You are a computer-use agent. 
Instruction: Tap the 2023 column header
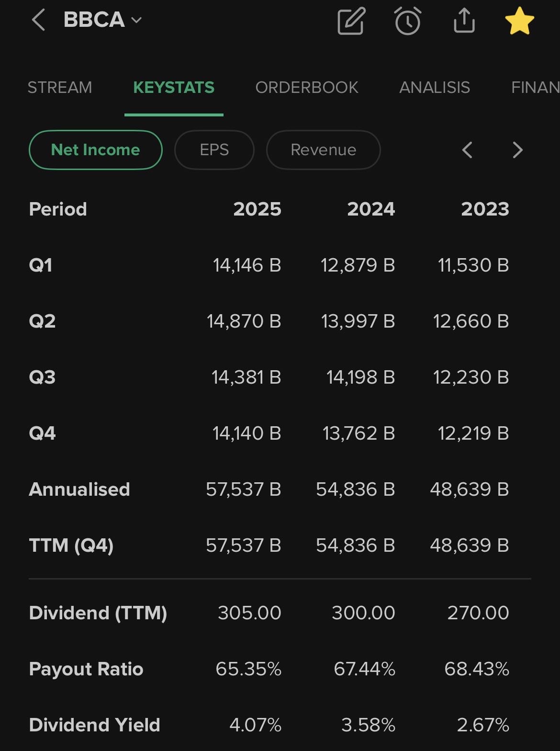485,209
